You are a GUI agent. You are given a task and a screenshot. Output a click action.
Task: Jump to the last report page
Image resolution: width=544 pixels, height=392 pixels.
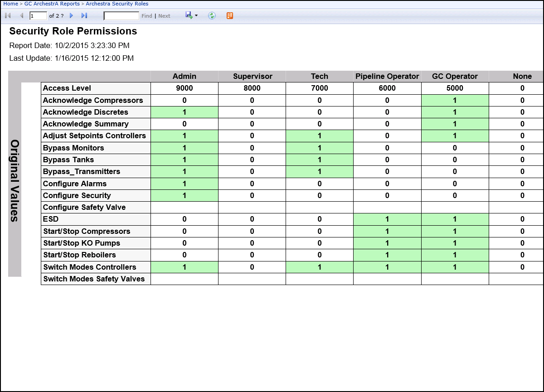84,16
